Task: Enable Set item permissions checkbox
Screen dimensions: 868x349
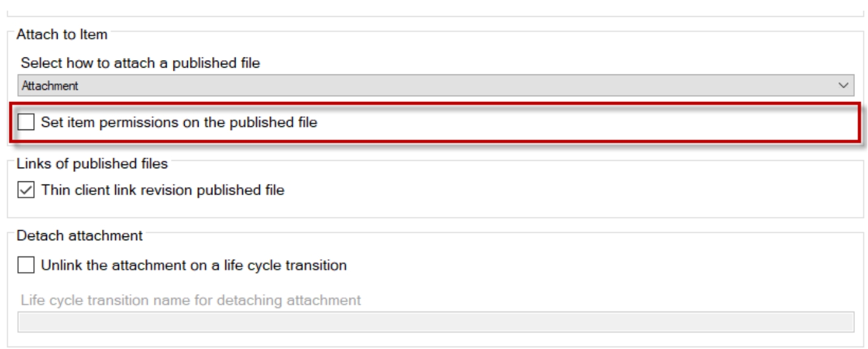Action: 26,123
